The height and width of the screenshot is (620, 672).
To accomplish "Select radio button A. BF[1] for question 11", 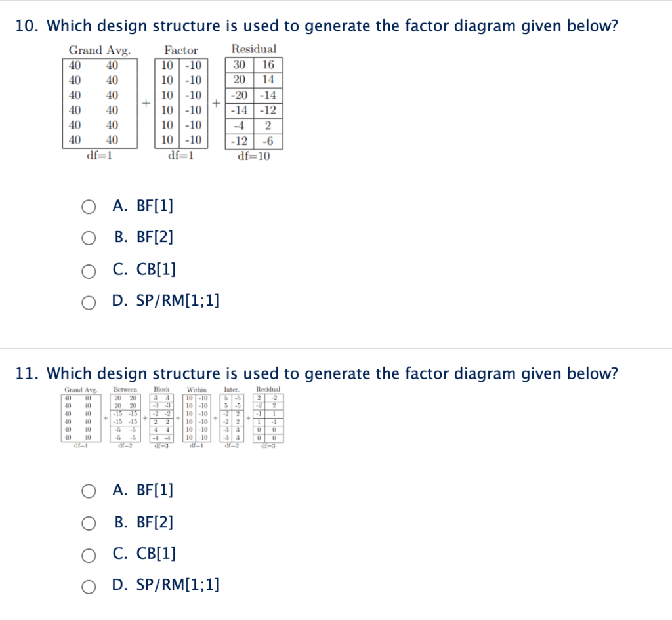I will [x=89, y=489].
